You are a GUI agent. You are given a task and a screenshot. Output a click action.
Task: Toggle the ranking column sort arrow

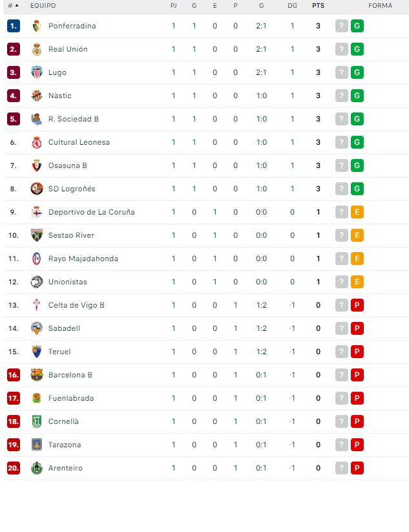pos(16,6)
